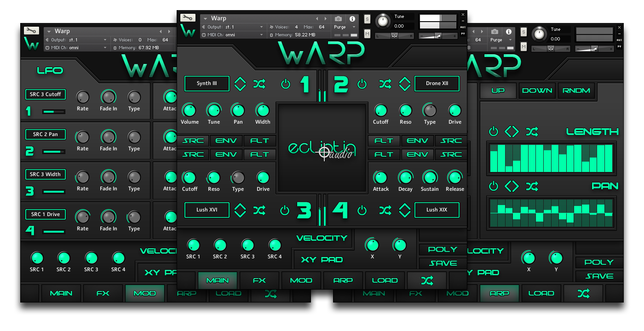Toggle the PAN sequencer power button
This screenshot has height=331, width=644.
(494, 186)
